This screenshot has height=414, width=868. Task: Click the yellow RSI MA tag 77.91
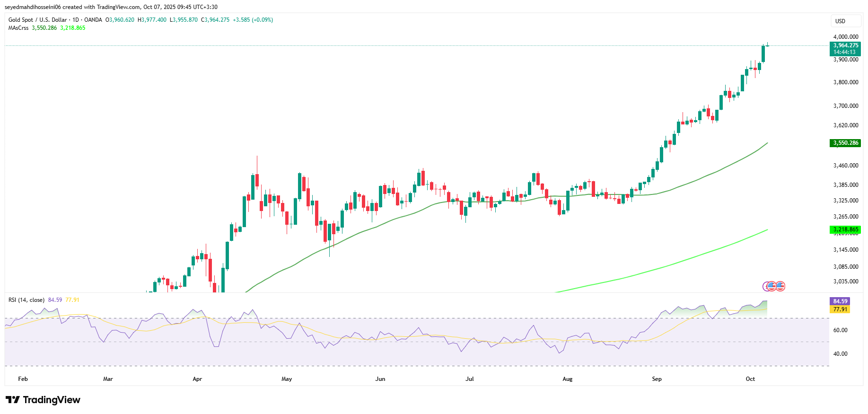coord(840,309)
